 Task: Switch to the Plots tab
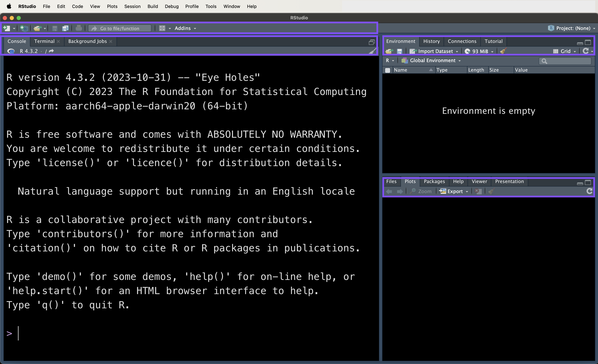click(410, 181)
